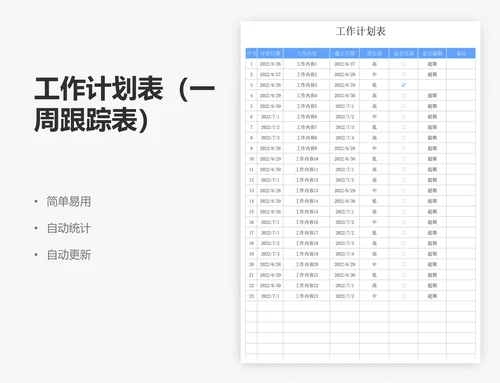Select deadline 2022/7/4 in the 工作内容8 row

(x=345, y=138)
